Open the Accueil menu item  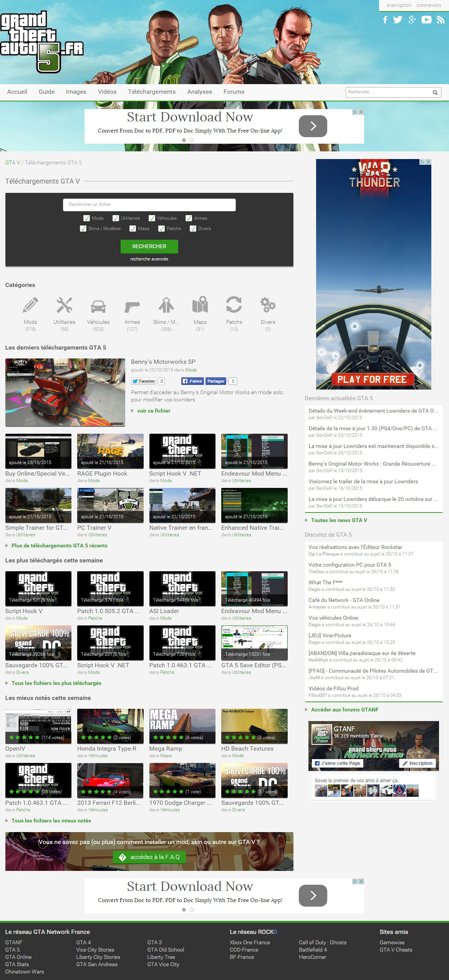[17, 92]
